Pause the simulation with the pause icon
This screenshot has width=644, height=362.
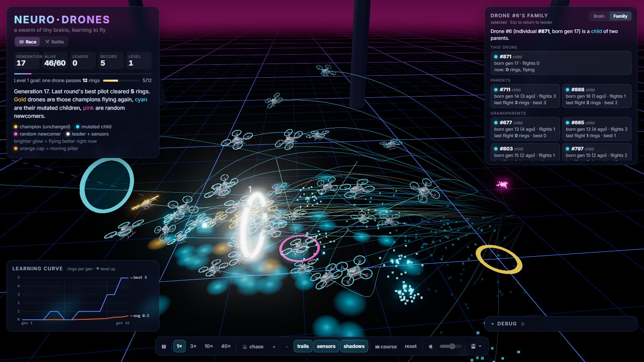164,346
